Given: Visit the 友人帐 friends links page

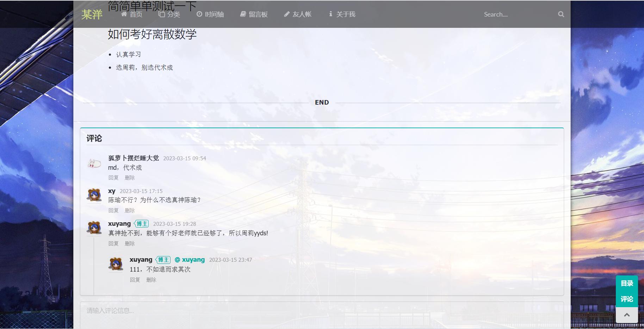Looking at the screenshot, I should click(298, 14).
